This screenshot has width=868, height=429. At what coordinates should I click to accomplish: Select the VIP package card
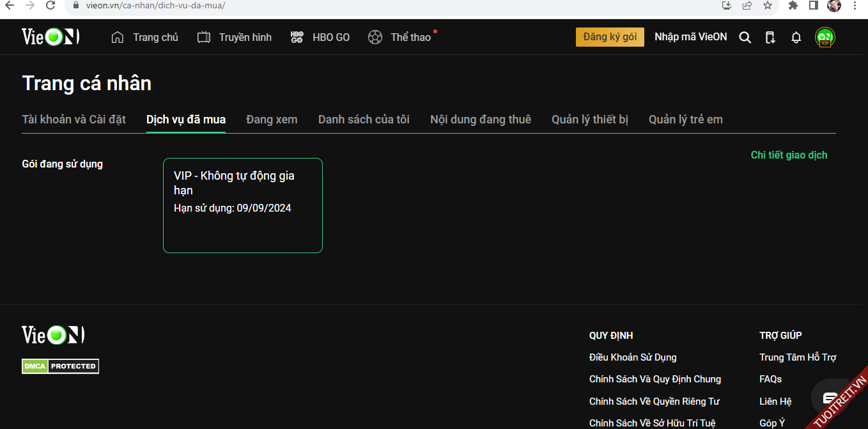pyautogui.click(x=243, y=205)
